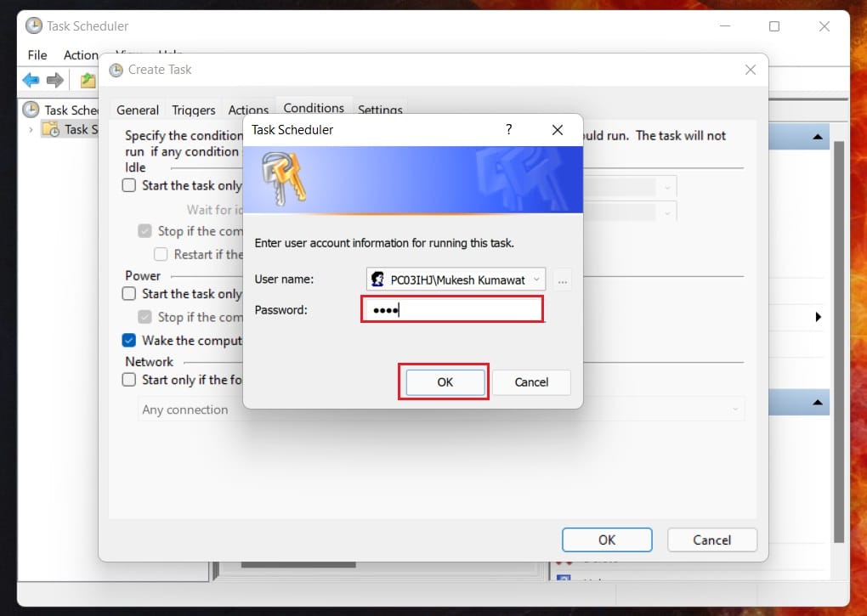
Task: Click the blue Back arrow in Task Scheduler toolbar
Action: (31, 81)
